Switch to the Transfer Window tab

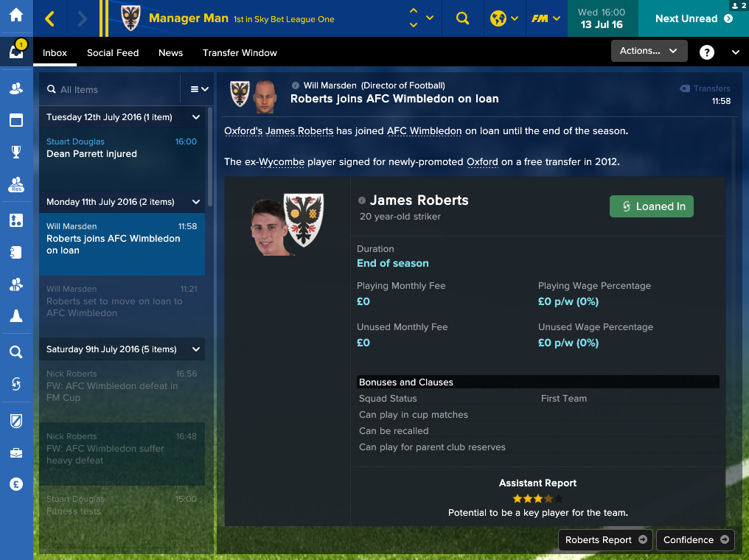click(x=240, y=52)
